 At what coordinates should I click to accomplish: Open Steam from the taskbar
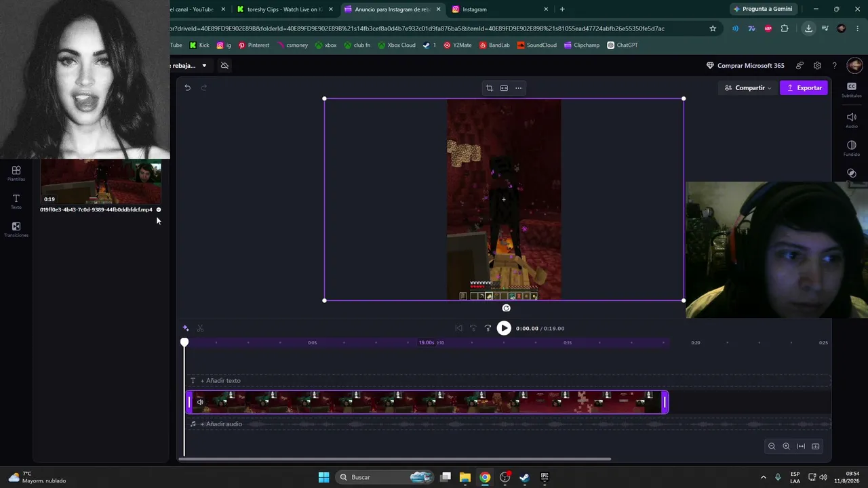pyautogui.click(x=524, y=477)
